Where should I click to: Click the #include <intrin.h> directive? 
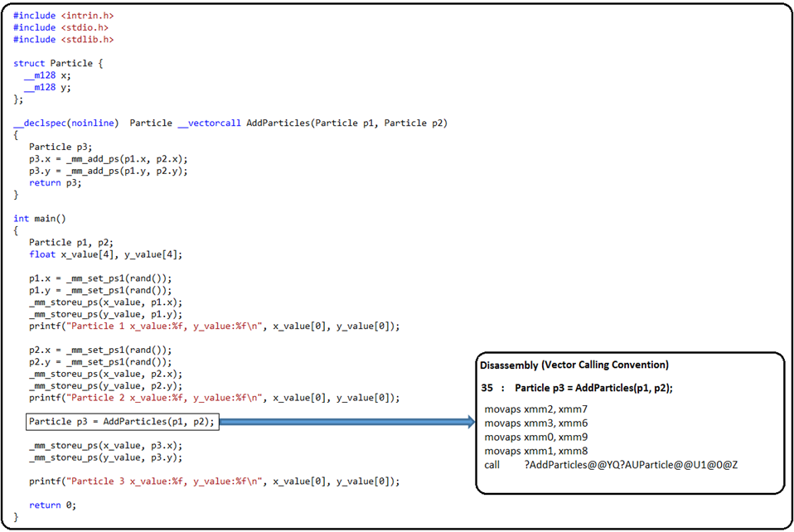tap(65, 15)
